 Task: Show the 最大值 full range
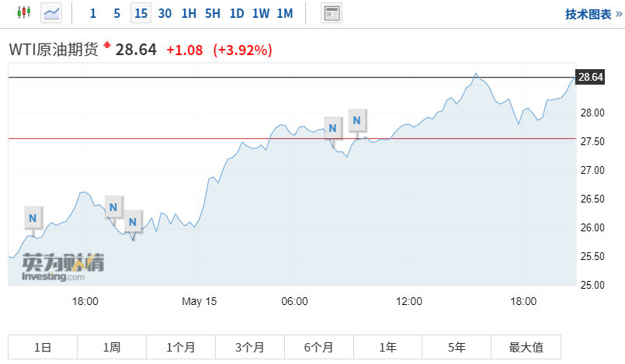pos(526,348)
